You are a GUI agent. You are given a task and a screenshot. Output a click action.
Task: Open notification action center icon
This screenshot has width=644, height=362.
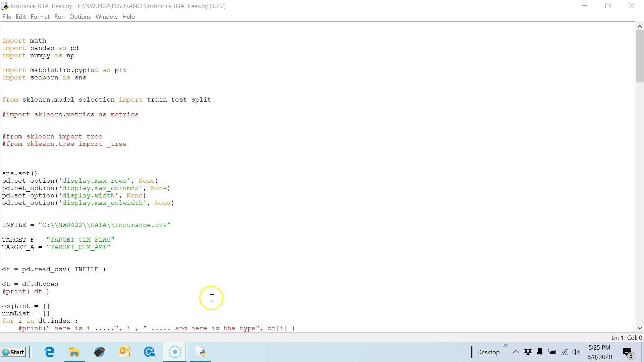[x=627, y=352]
